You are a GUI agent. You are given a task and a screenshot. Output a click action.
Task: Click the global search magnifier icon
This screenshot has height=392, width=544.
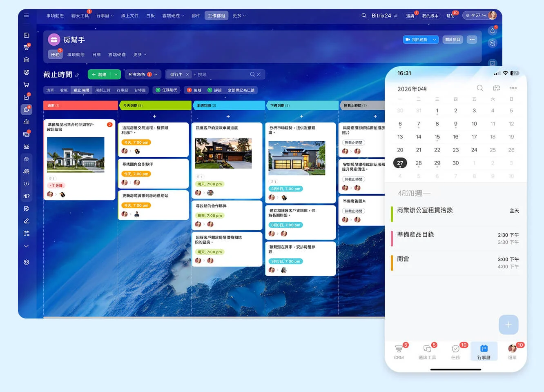coord(364,16)
